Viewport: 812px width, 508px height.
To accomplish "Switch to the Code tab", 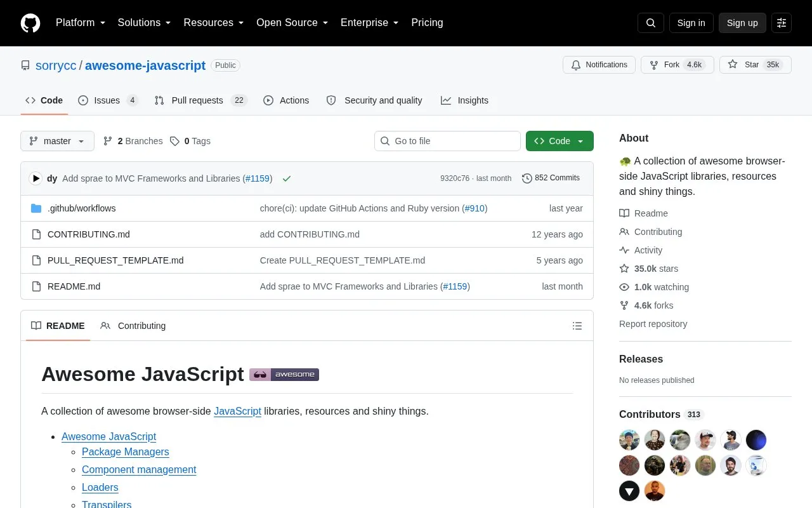I will click(x=44, y=100).
